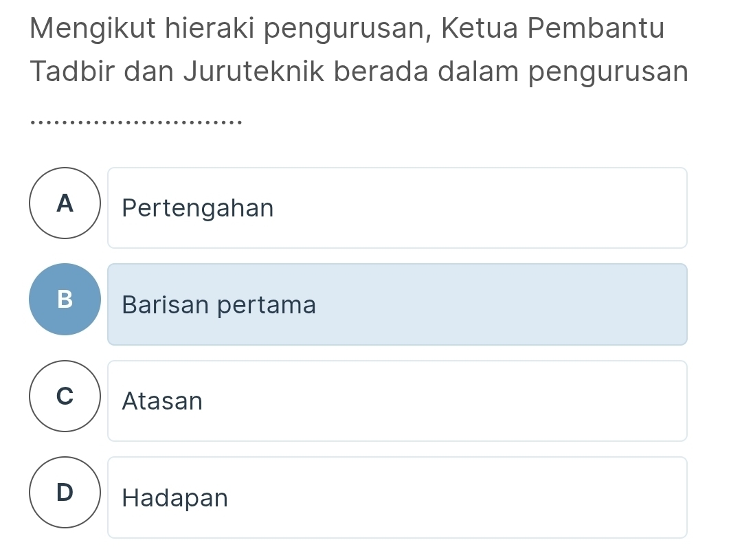
Task: Select the letter A option circle
Action: pos(65,203)
